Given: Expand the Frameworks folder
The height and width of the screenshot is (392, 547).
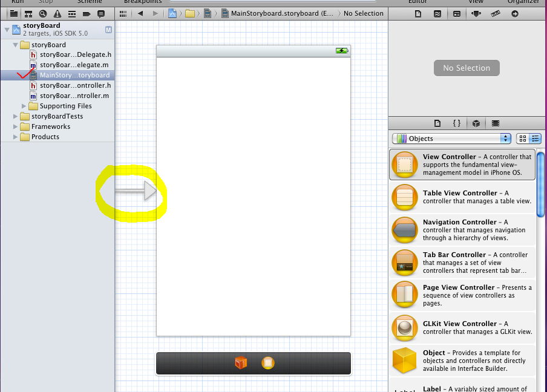Looking at the screenshot, I should 15,126.
